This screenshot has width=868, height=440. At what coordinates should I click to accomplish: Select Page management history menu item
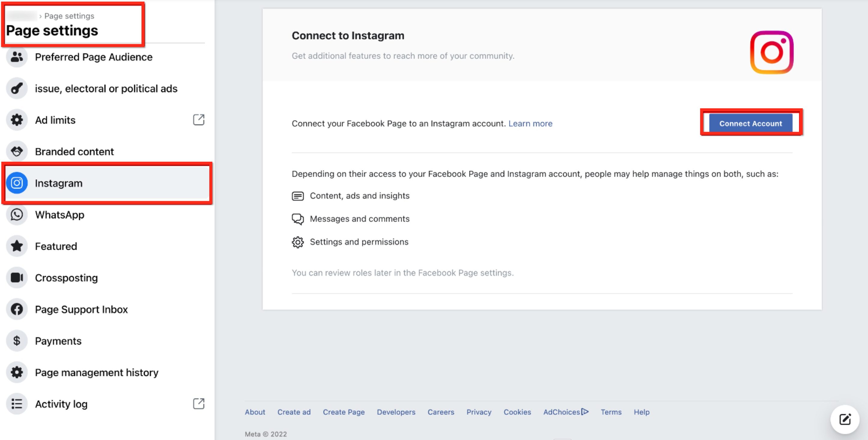coord(96,373)
